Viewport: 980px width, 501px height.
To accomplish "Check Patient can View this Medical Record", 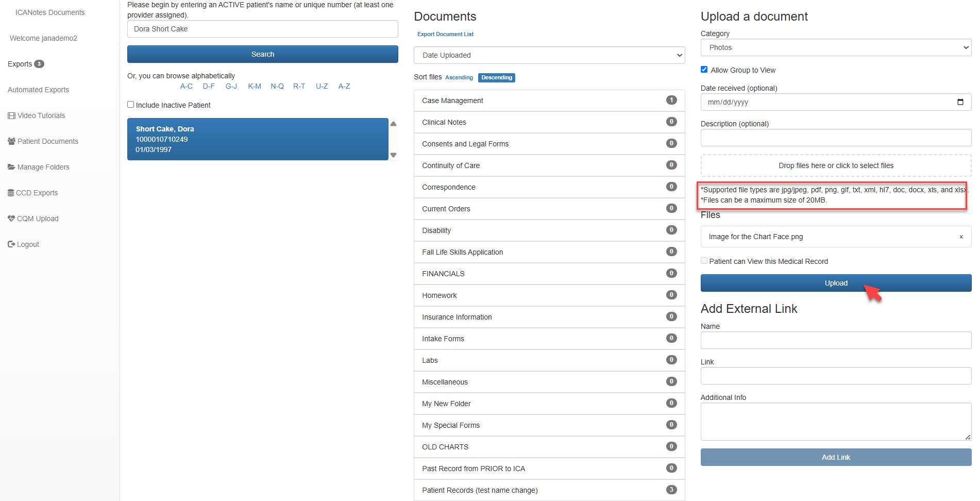I will pyautogui.click(x=704, y=261).
